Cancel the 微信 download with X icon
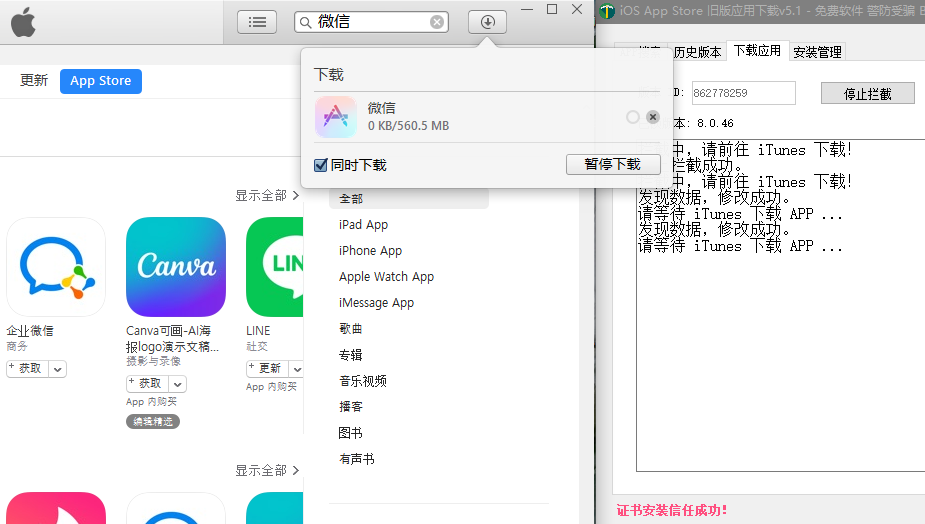The width and height of the screenshot is (925, 524). pos(653,117)
